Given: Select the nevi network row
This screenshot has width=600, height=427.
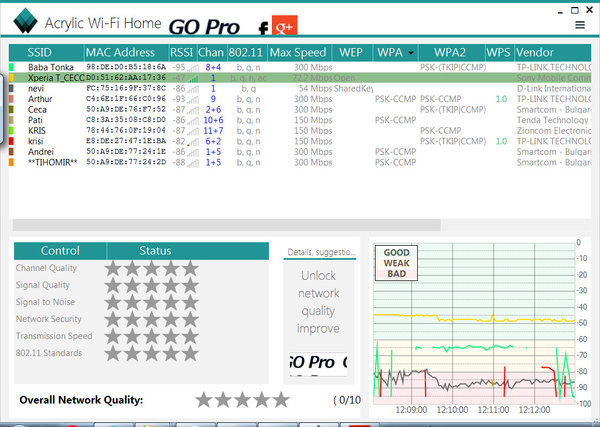Looking at the screenshot, I should pyautogui.click(x=300, y=88).
